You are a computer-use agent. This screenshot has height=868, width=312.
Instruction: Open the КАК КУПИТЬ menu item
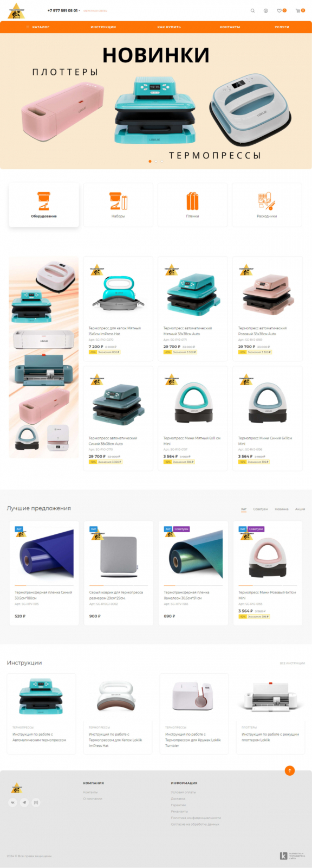[x=169, y=27]
